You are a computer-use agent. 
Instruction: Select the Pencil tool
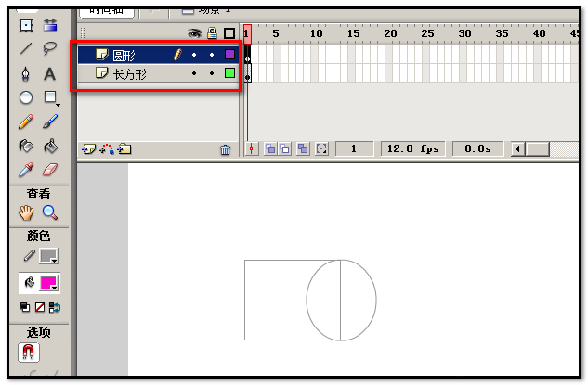point(26,122)
